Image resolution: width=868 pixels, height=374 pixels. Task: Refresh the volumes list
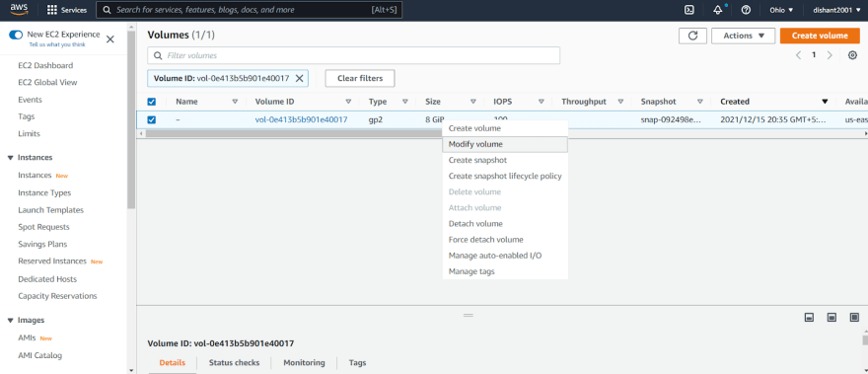(x=692, y=36)
